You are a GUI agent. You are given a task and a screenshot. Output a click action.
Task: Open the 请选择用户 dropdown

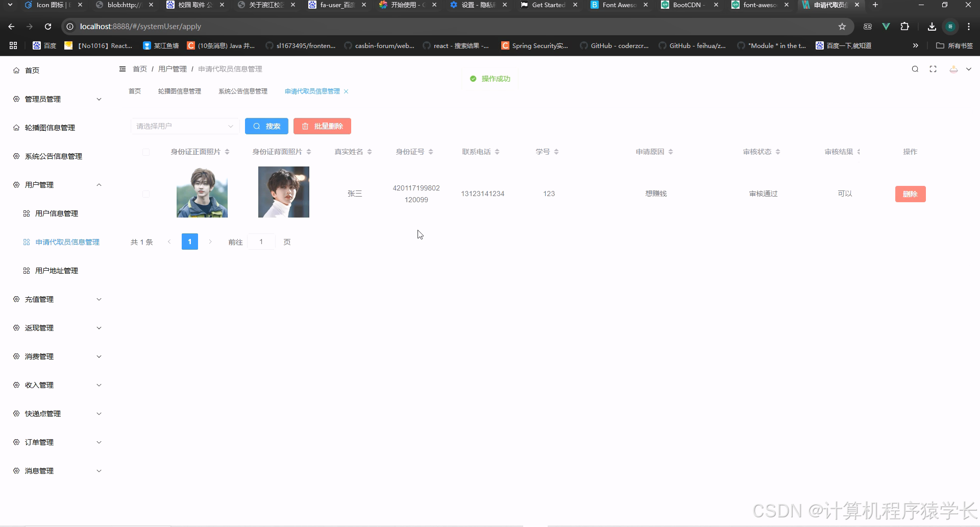coord(185,126)
